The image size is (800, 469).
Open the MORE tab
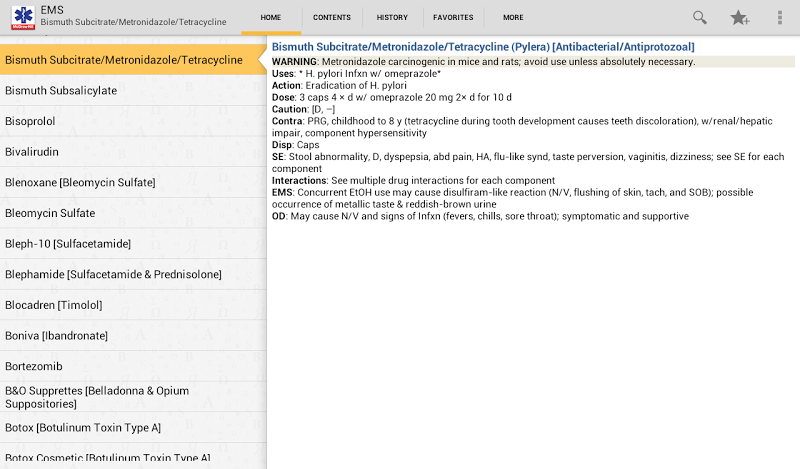513,17
